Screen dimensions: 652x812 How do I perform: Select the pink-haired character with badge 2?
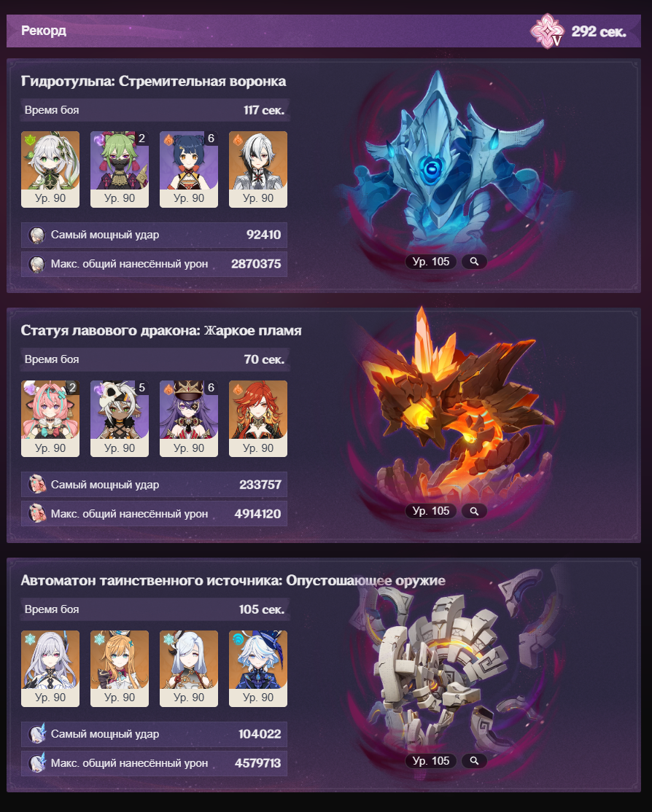(x=50, y=419)
